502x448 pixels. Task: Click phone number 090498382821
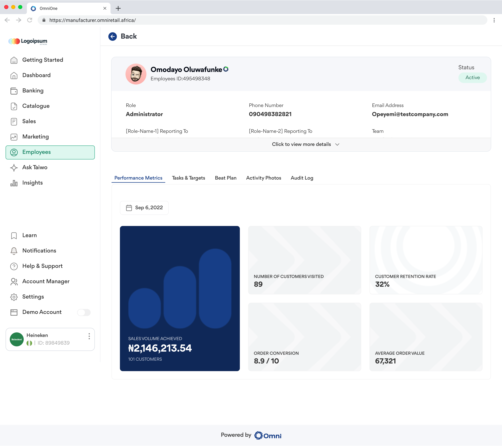click(270, 114)
